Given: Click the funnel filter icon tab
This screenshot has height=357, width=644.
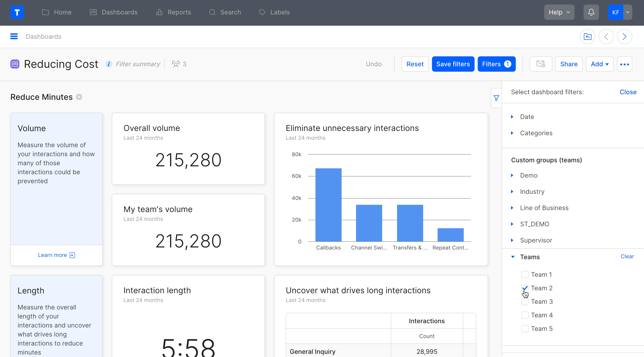Looking at the screenshot, I should pyautogui.click(x=496, y=98).
